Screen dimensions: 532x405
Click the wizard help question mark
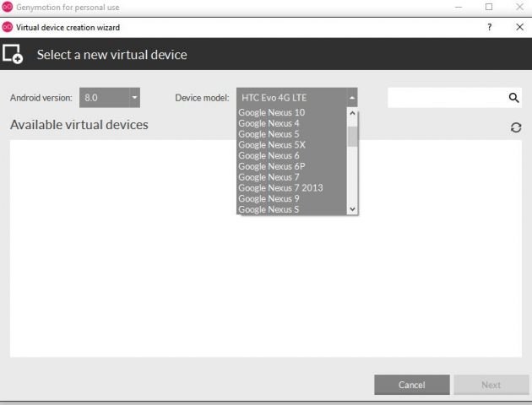[490, 27]
